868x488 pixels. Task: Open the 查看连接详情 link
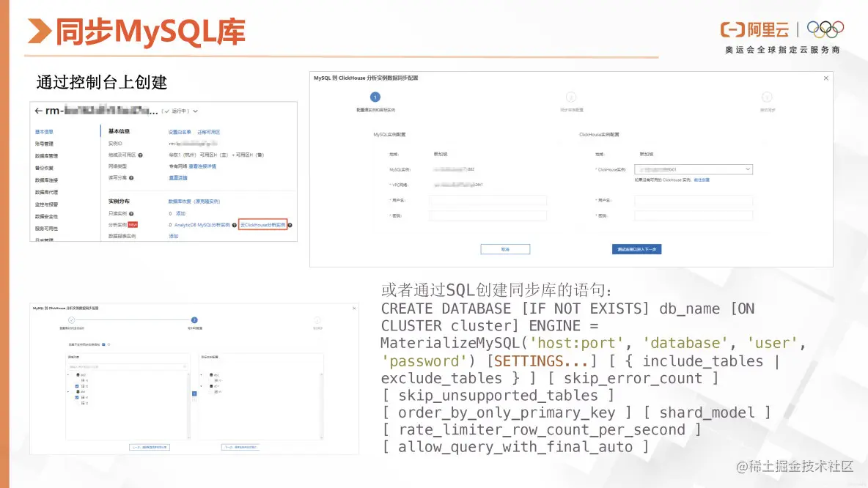click(x=202, y=166)
